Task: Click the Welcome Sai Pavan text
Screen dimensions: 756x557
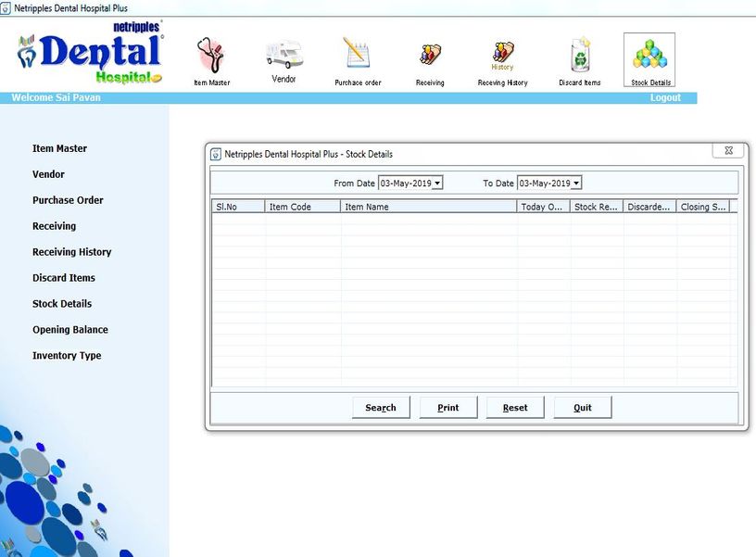Action: [x=56, y=97]
